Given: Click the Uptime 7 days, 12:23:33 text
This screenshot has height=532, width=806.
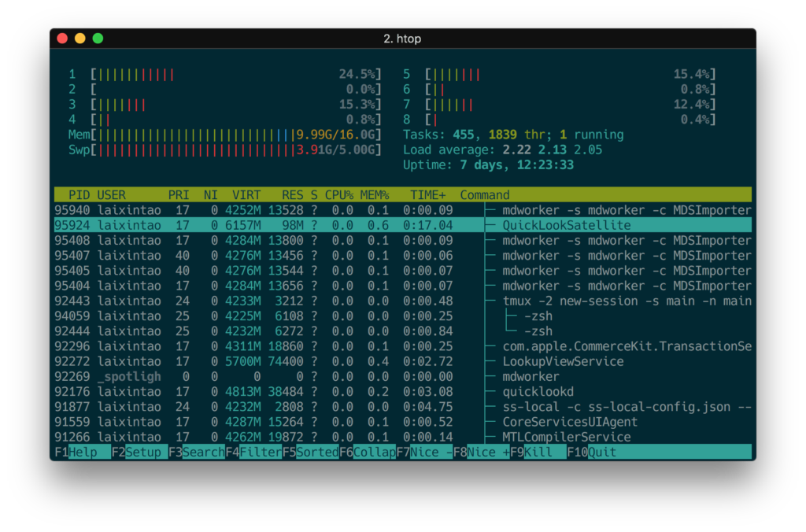Looking at the screenshot, I should [488, 165].
